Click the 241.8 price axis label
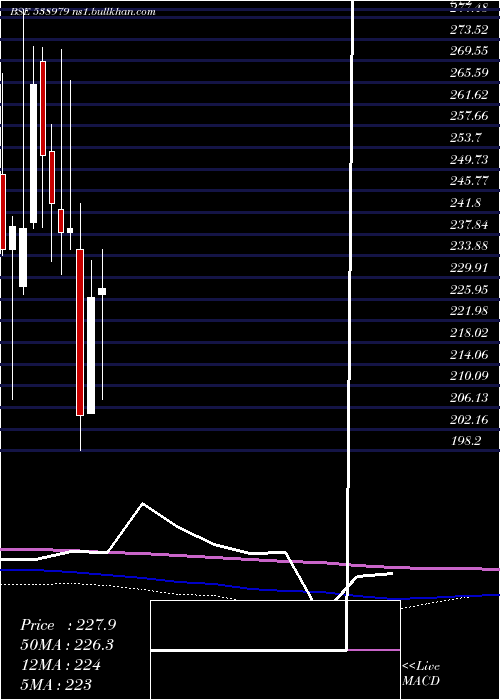Viewport: 500px width, 700px height. (x=466, y=203)
